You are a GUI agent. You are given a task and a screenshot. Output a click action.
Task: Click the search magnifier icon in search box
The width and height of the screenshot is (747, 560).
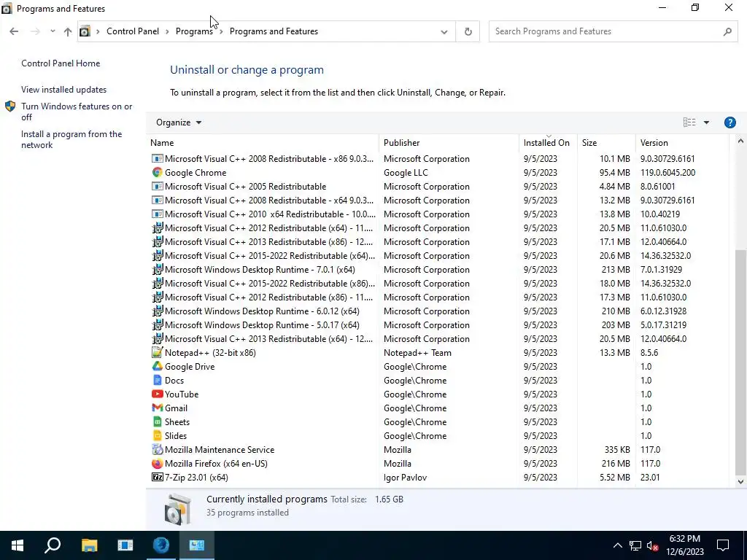tap(727, 31)
